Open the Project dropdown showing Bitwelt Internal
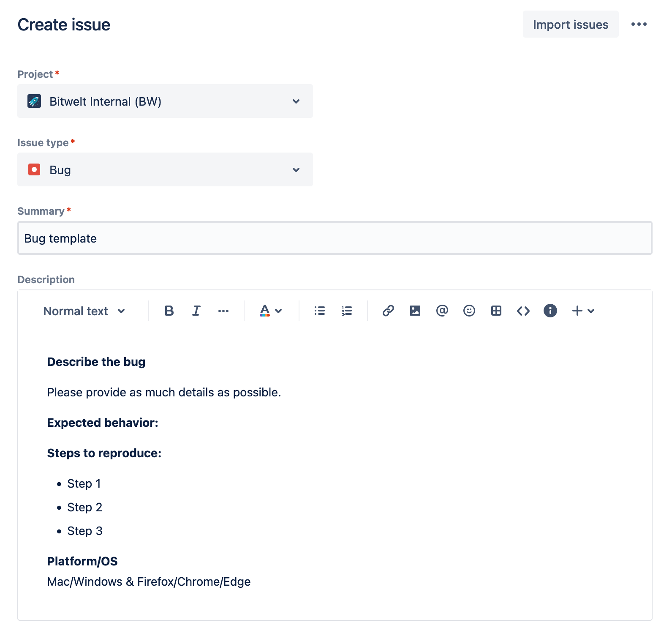 [x=165, y=101]
